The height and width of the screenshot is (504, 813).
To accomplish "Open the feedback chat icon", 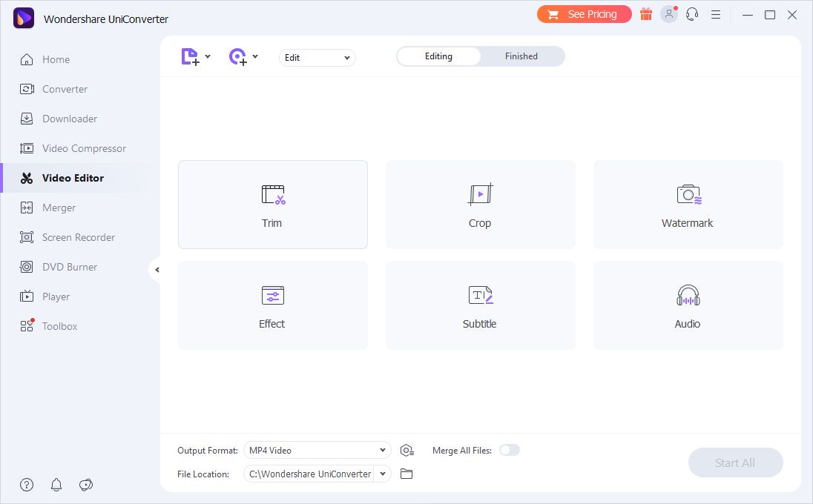I will pyautogui.click(x=86, y=485).
